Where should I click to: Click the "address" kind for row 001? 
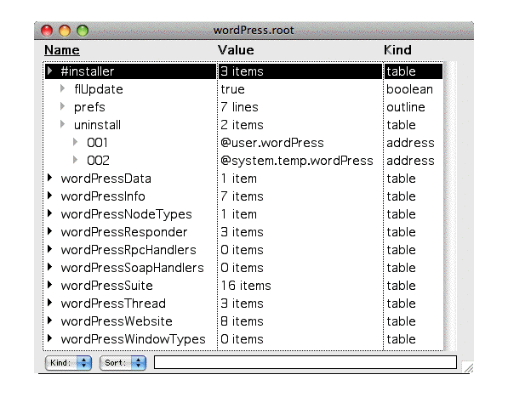[410, 143]
